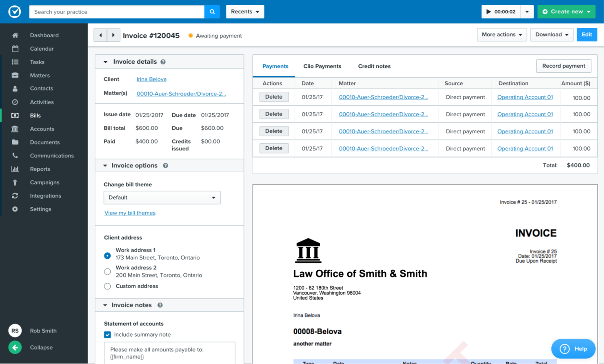Open the More actions dropdown

[x=502, y=35]
